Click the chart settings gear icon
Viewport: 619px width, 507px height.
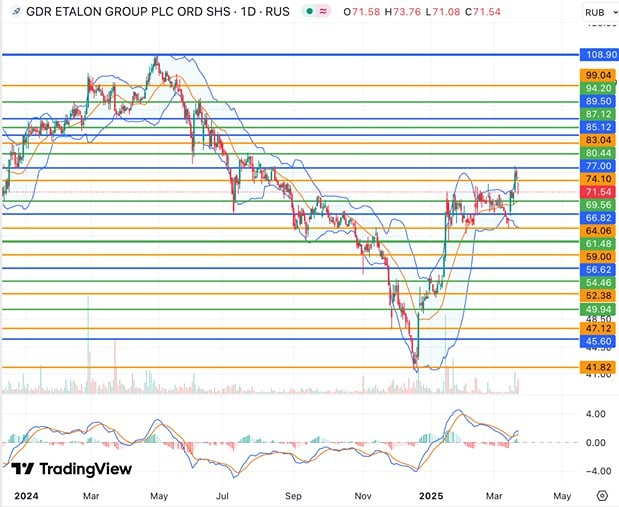602,496
